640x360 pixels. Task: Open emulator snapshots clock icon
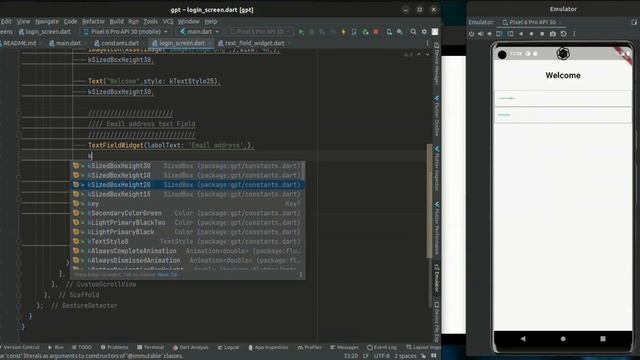pyautogui.click(x=564, y=34)
